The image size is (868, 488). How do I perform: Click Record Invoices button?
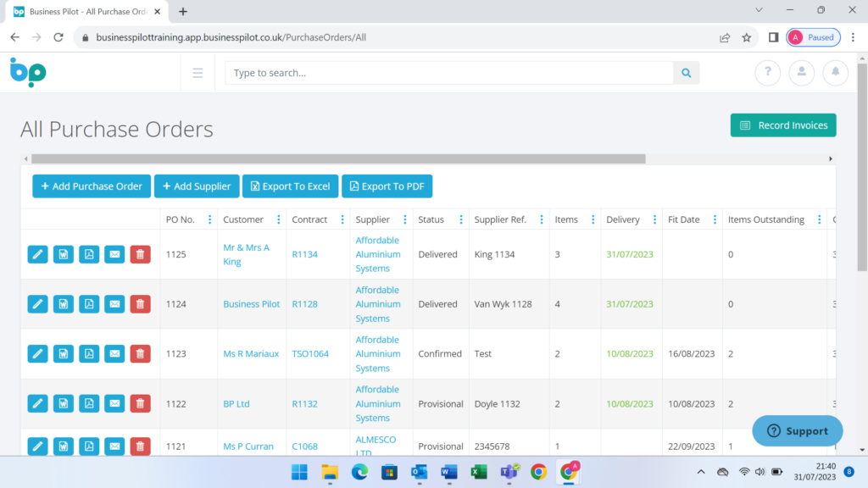[x=783, y=125]
